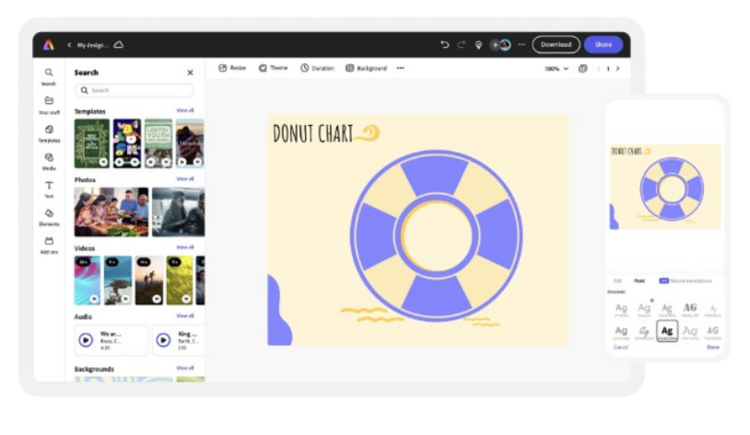Click the Resize tool
750x435 pixels.
[232, 68]
